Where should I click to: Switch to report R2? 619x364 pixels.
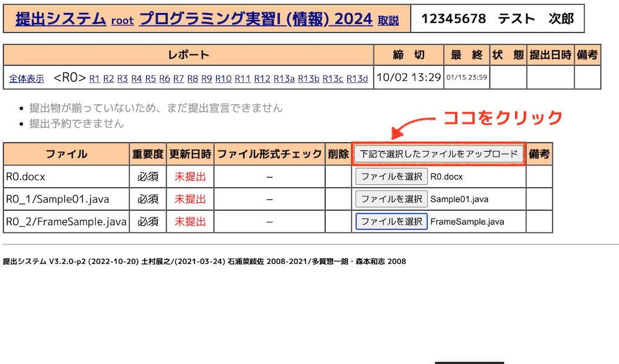108,79
